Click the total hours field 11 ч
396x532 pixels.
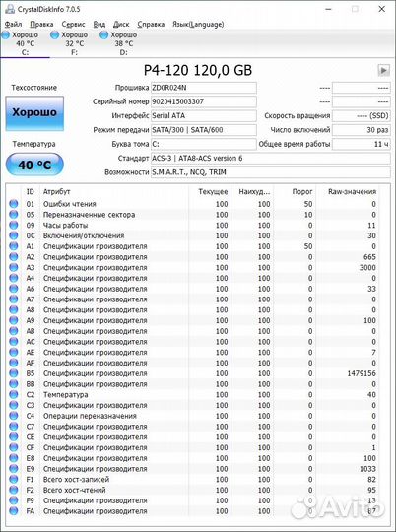coord(362,144)
